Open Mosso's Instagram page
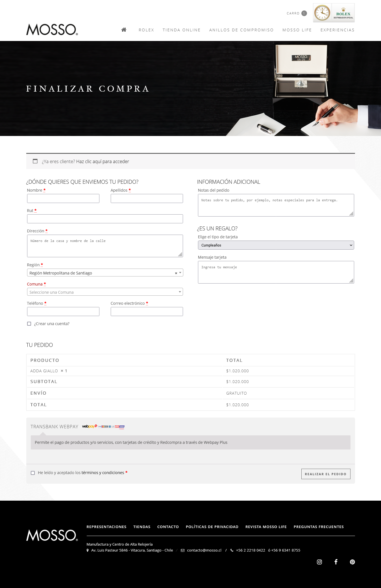This screenshot has width=381, height=588. pos(319,562)
